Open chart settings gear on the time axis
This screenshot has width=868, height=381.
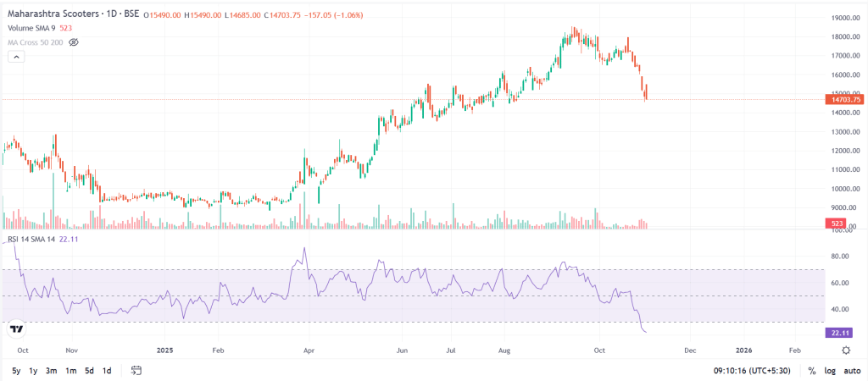pos(846,350)
